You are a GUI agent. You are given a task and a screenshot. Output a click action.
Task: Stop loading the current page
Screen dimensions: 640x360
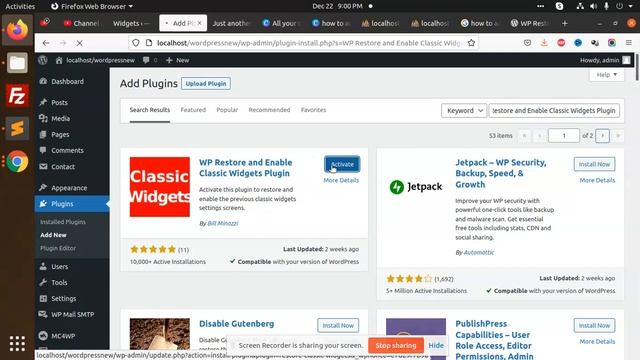pyautogui.click(x=80, y=43)
